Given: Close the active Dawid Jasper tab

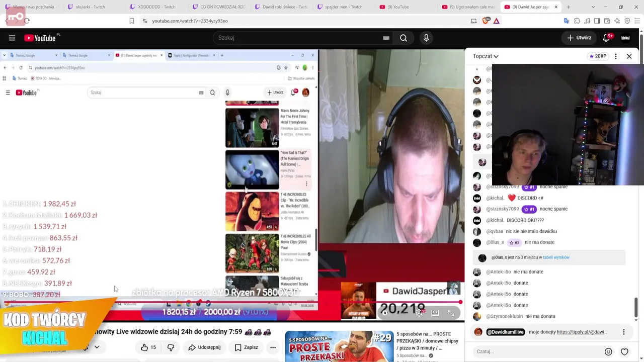Looking at the screenshot, I should tap(556, 7).
